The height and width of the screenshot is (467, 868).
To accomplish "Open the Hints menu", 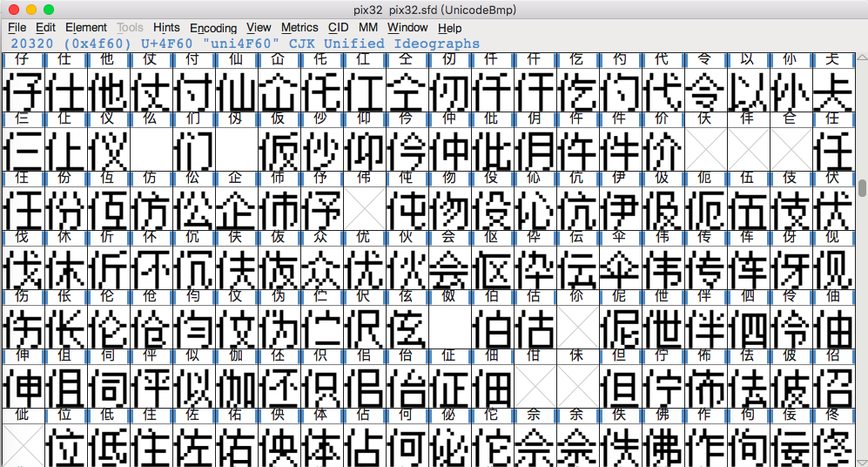I will point(166,28).
